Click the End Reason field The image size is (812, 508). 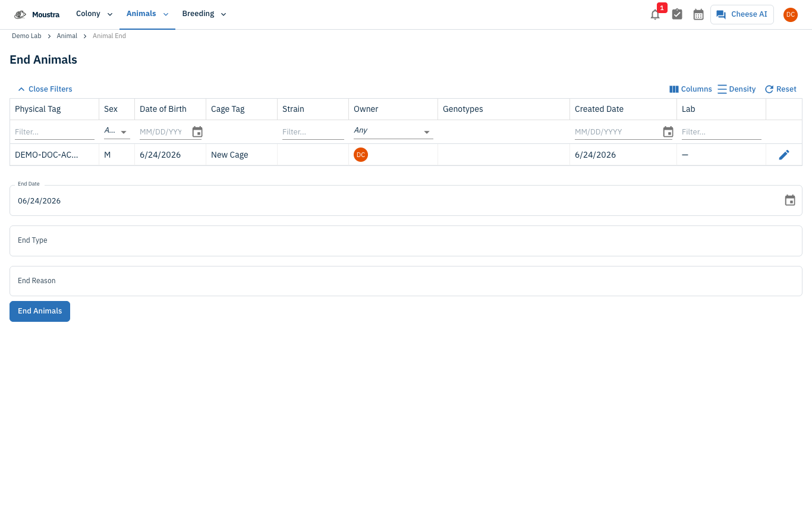406,281
